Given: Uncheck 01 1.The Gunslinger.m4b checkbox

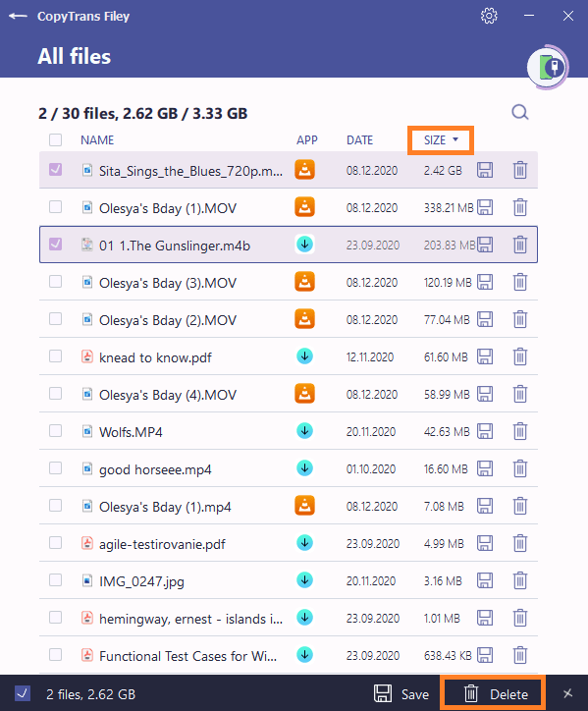Looking at the screenshot, I should [x=55, y=245].
